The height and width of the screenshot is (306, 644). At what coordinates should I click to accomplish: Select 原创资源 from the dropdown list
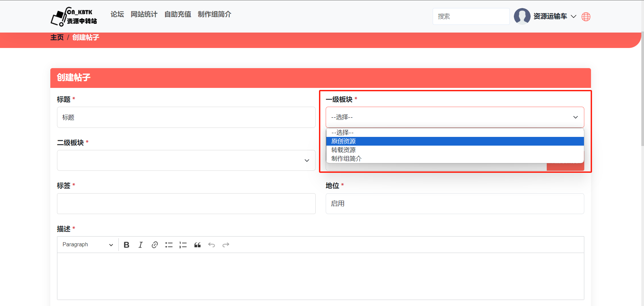coord(343,141)
